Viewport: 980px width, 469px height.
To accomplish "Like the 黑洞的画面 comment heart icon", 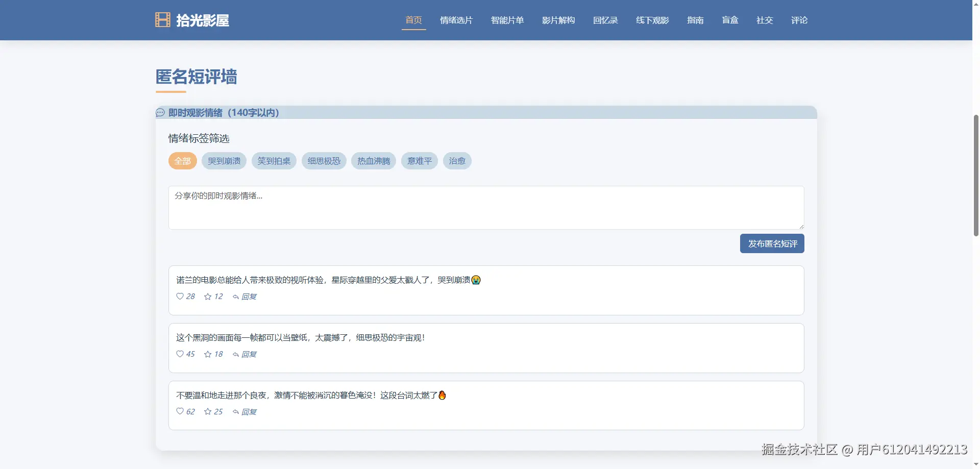I will click(180, 354).
